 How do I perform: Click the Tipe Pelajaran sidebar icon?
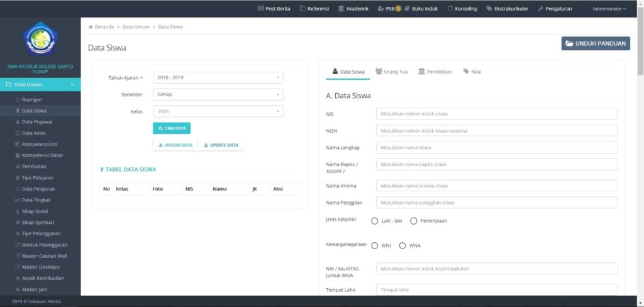pos(18,178)
